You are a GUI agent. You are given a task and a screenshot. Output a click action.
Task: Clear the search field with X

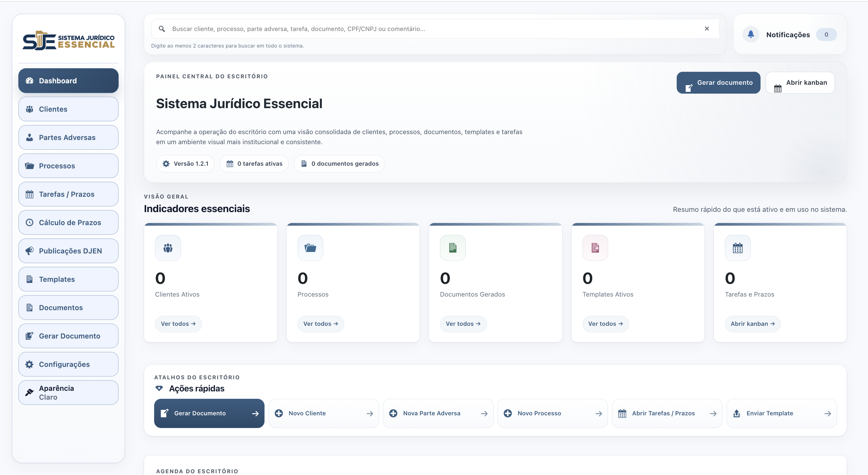[x=707, y=29]
